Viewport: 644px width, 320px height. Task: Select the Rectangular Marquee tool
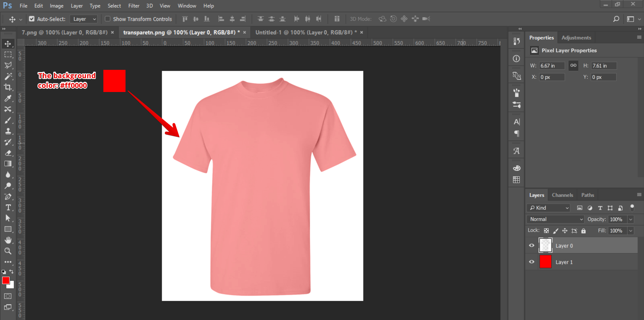tap(8, 54)
